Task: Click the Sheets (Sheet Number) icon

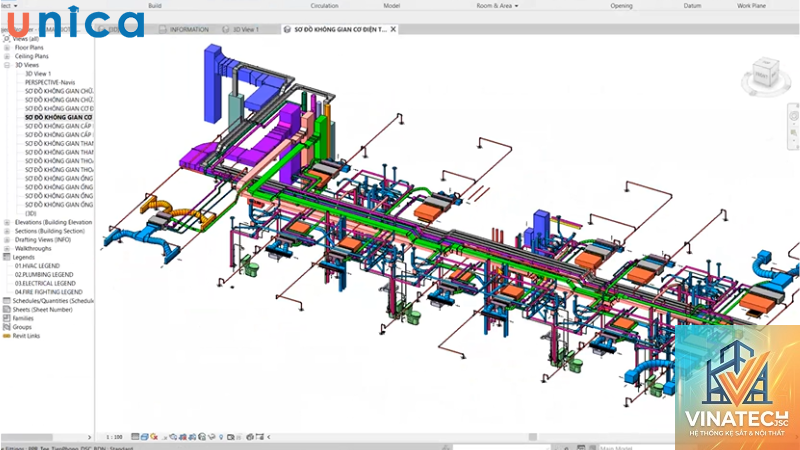Action: (x=7, y=310)
